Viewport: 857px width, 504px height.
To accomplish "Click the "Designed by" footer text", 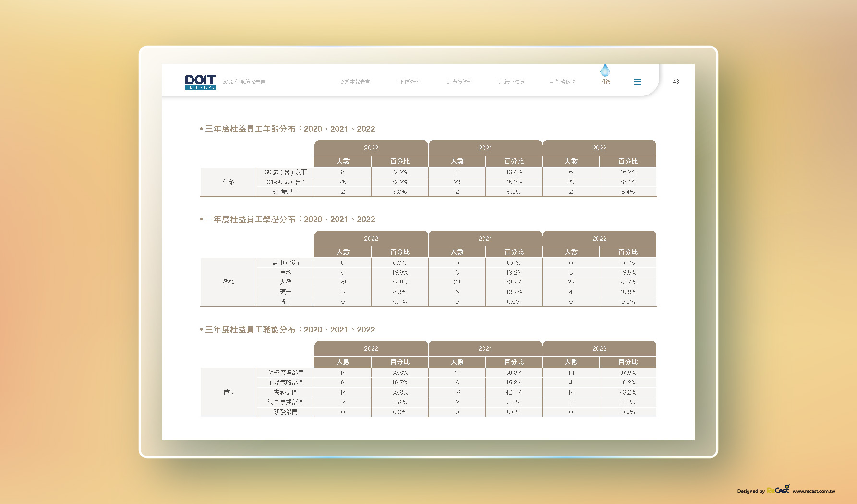I will pos(751,491).
